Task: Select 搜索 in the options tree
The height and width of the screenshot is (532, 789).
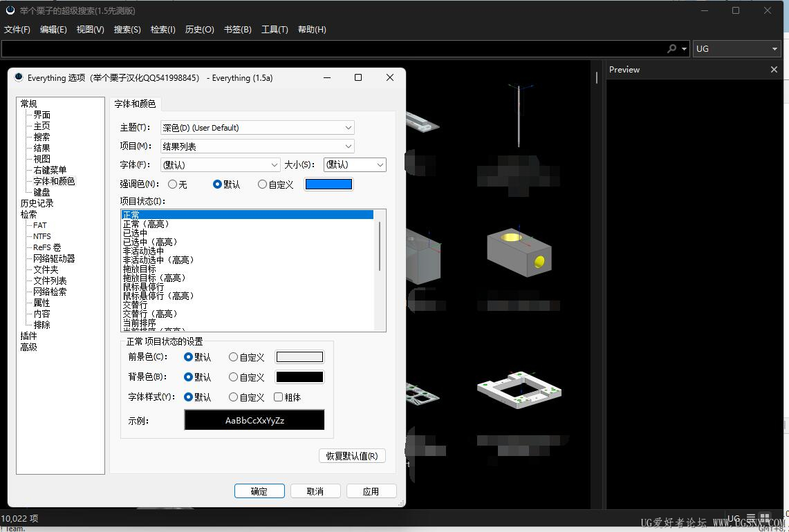Action: (x=41, y=137)
